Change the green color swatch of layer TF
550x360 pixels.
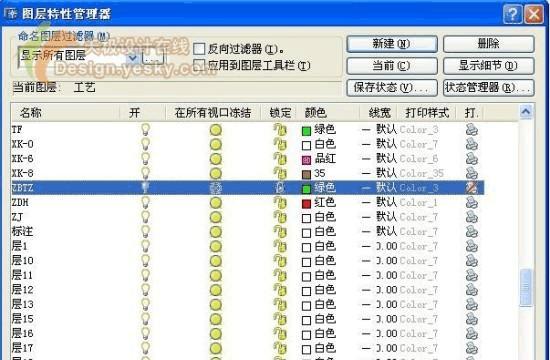tap(306, 131)
